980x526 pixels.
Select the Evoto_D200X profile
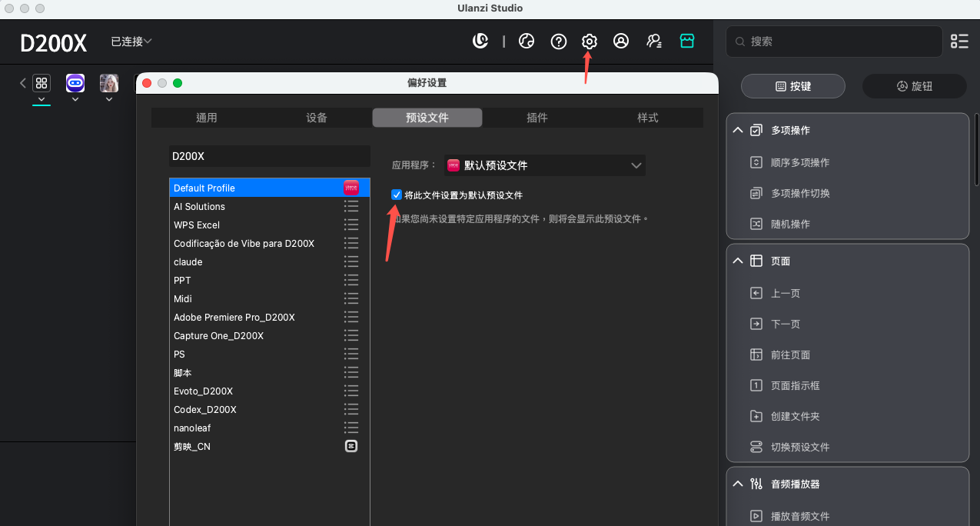(x=270, y=391)
